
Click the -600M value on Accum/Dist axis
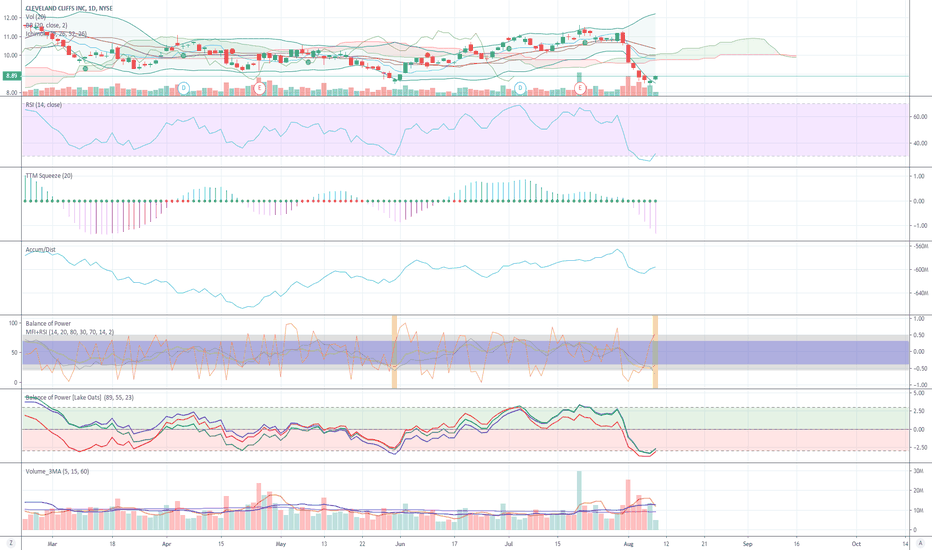[x=919, y=269]
